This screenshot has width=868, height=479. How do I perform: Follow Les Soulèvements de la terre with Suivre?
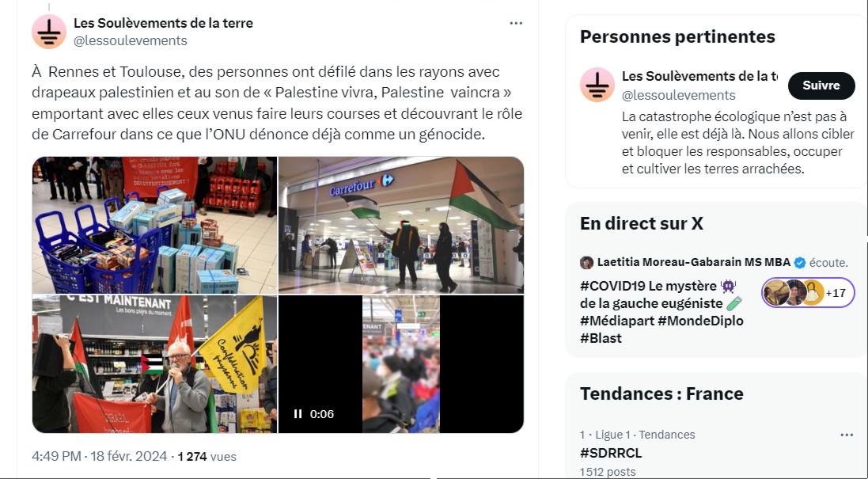pos(821,86)
